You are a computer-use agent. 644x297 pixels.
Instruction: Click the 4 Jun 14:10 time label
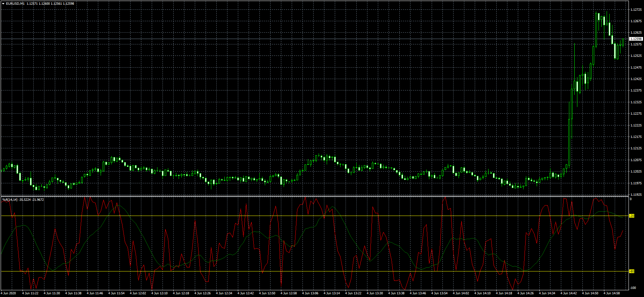pyautogui.click(x=482, y=293)
